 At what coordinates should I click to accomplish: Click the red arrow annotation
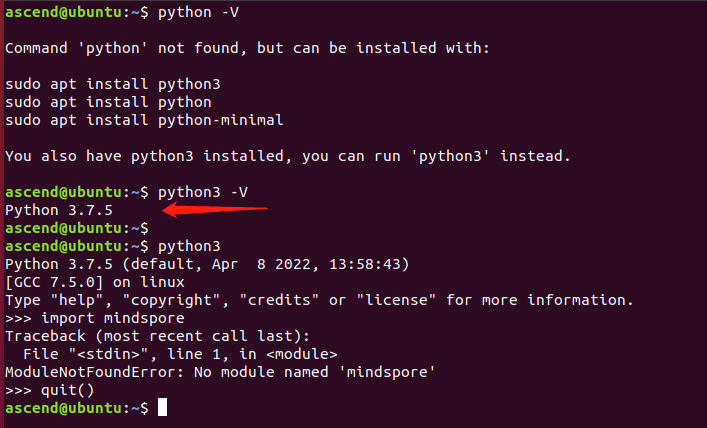click(x=215, y=209)
